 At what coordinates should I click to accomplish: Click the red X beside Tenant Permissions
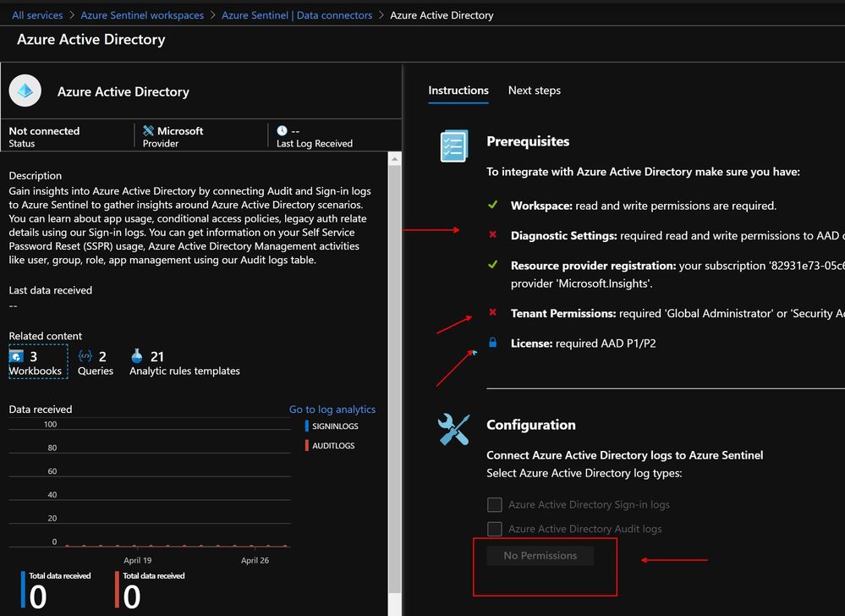point(492,312)
